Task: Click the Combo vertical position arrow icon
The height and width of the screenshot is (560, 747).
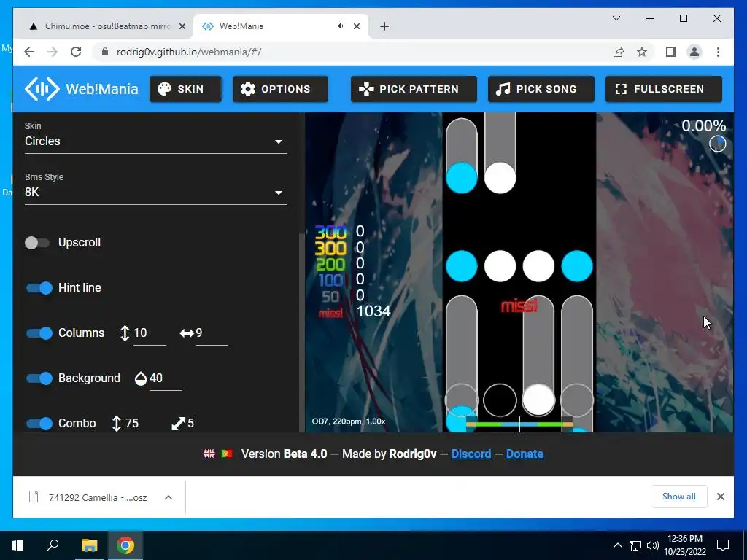Action: 116,424
